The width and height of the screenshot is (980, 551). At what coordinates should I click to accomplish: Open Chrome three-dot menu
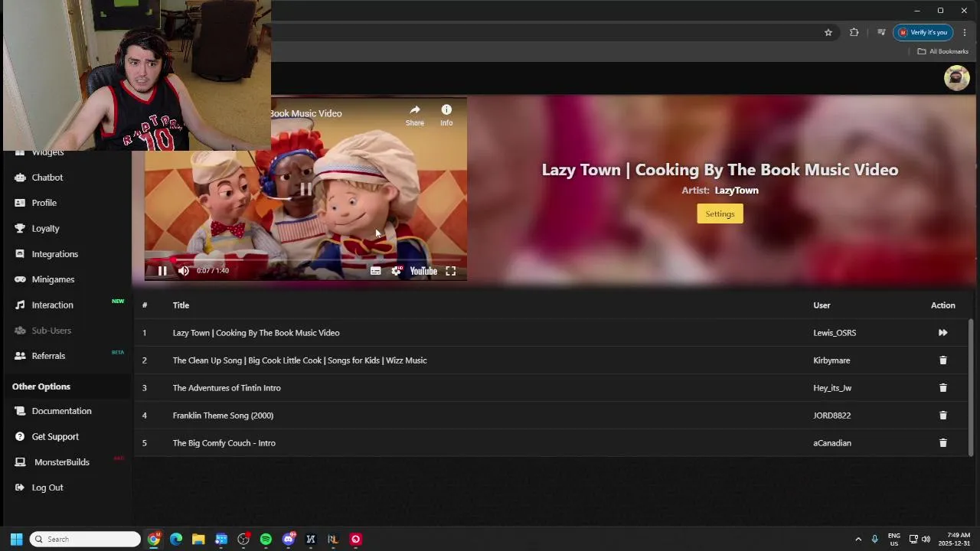point(965,32)
